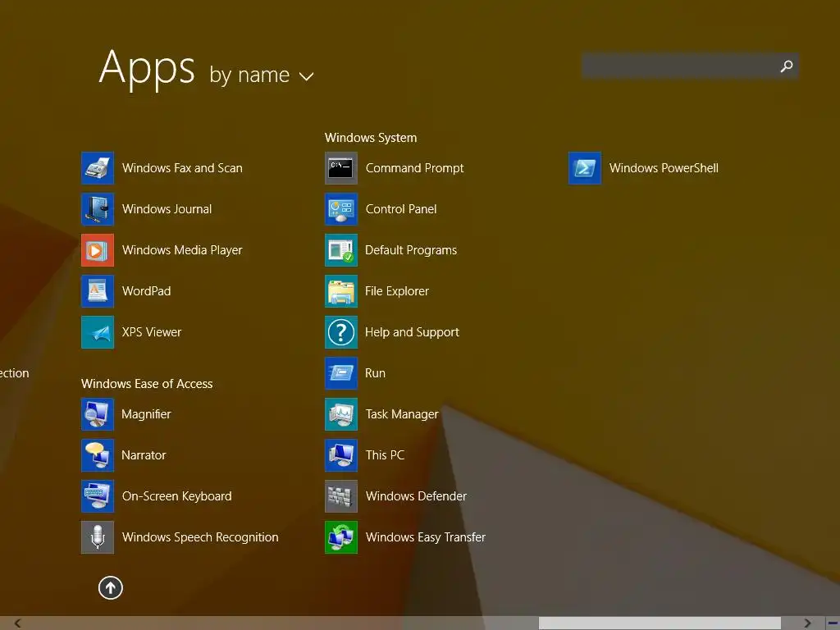Click the up arrow to return to Start

pyautogui.click(x=111, y=587)
